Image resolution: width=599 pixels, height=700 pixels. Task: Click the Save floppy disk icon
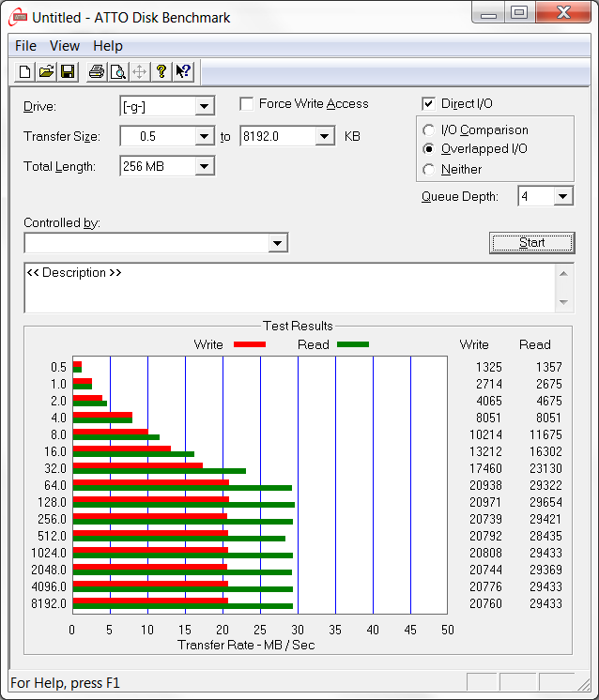68,71
